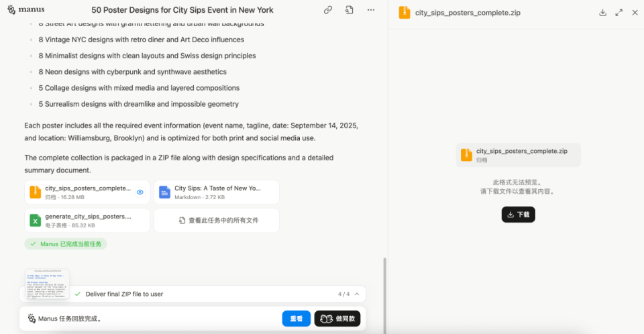Close the file preview panel
Image resolution: width=644 pixels, height=334 pixels.
tap(635, 13)
